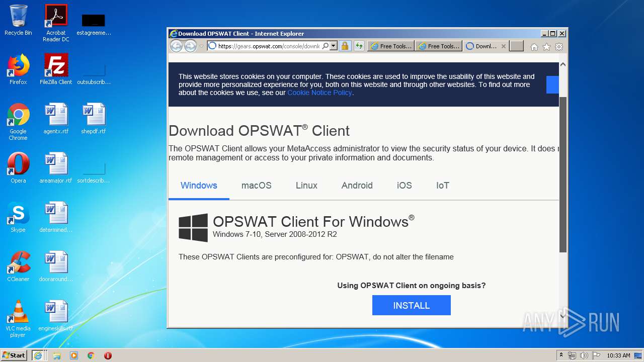Open agentx.rtf document on desktop

click(x=56, y=119)
